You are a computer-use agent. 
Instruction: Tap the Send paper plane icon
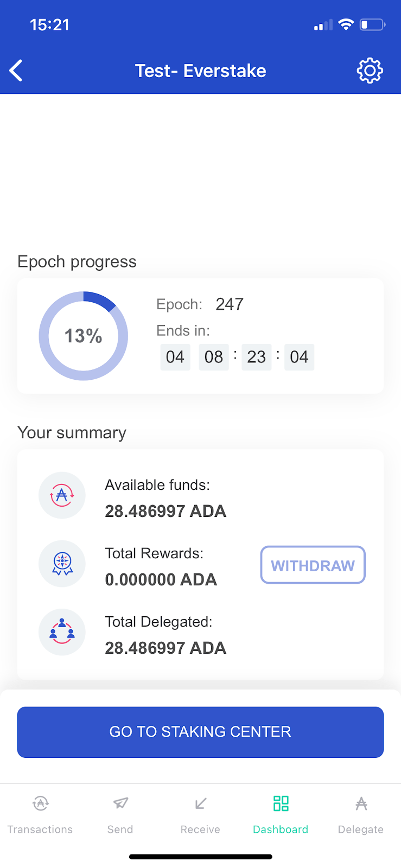click(x=120, y=803)
